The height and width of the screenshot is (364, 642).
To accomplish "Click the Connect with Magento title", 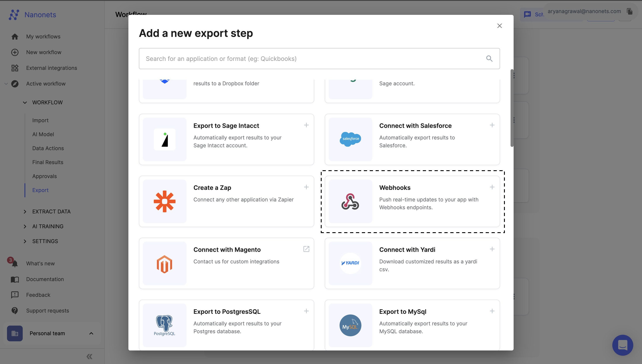I will (x=227, y=250).
